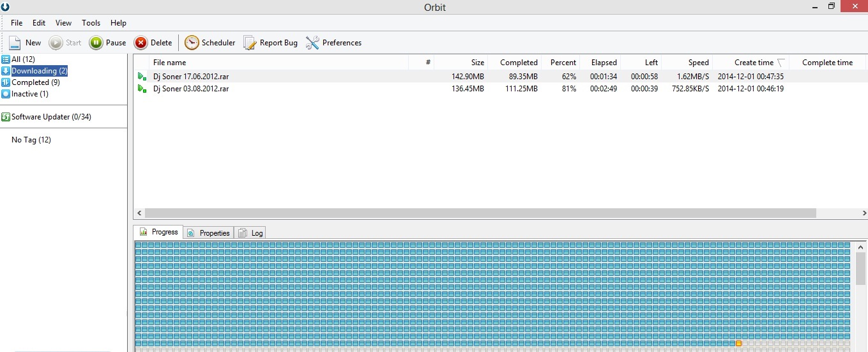Click the # column header
Viewport: 868px width, 352px height.
click(x=422, y=63)
